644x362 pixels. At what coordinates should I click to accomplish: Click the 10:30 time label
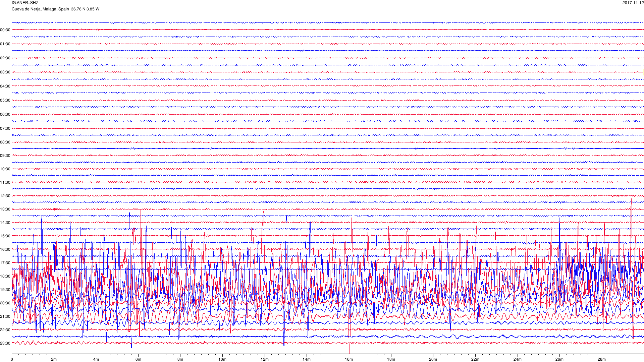point(5,169)
